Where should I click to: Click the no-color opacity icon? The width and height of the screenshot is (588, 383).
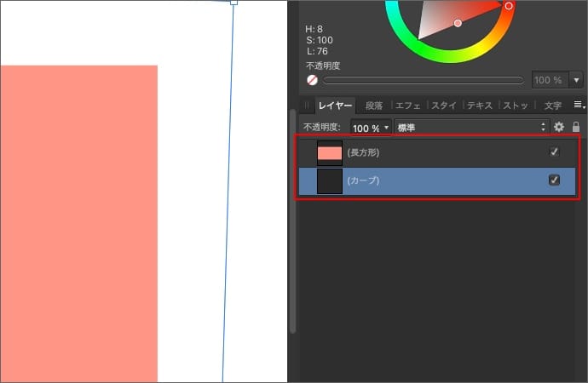[x=313, y=80]
